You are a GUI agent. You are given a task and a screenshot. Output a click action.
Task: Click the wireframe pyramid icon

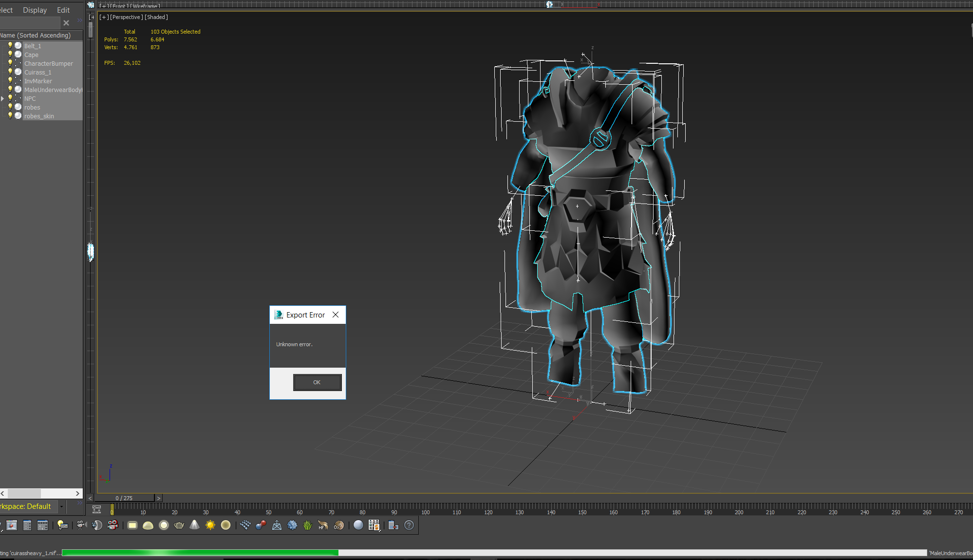tap(277, 525)
